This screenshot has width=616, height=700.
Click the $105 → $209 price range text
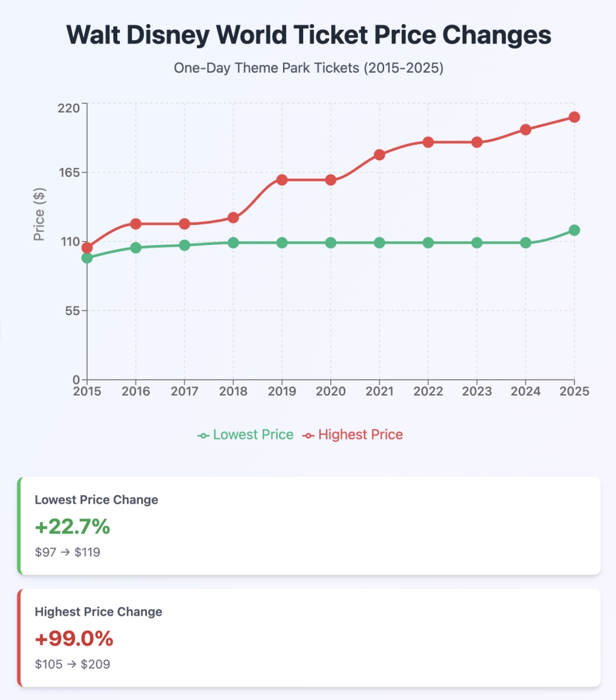(x=72, y=664)
